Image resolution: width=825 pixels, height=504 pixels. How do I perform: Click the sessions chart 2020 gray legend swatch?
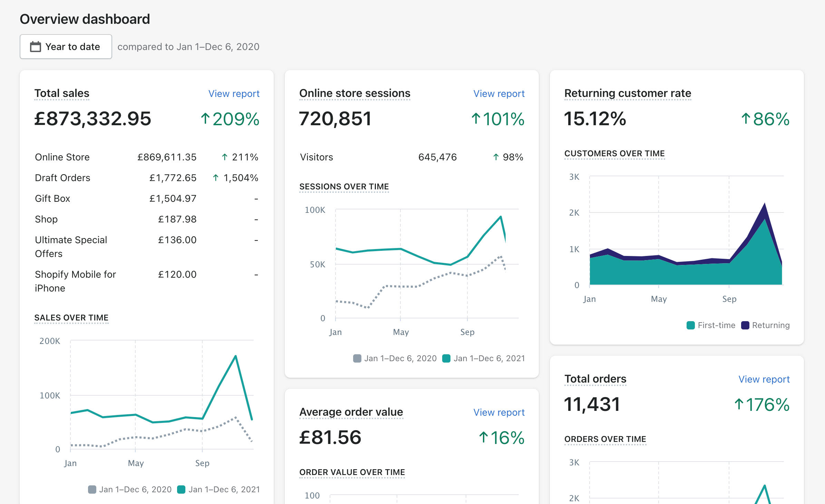pos(357,358)
